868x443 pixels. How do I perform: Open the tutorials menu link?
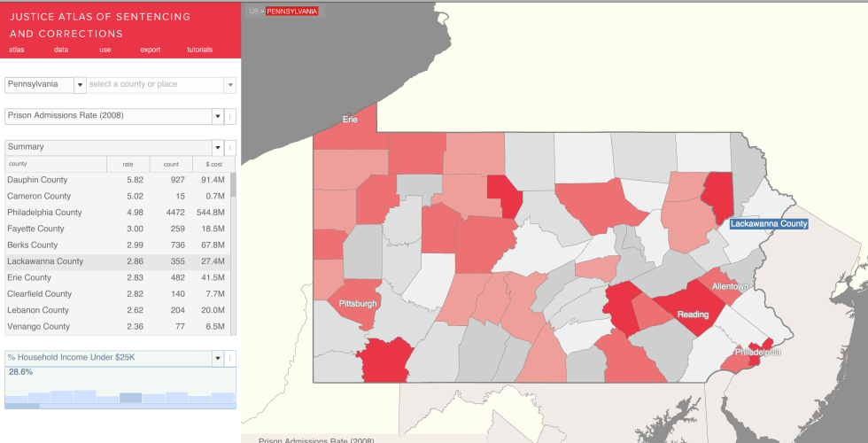[200, 50]
